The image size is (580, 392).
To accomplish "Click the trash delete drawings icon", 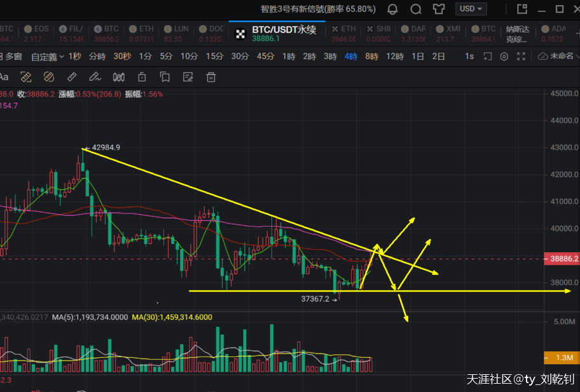I will coord(211,78).
